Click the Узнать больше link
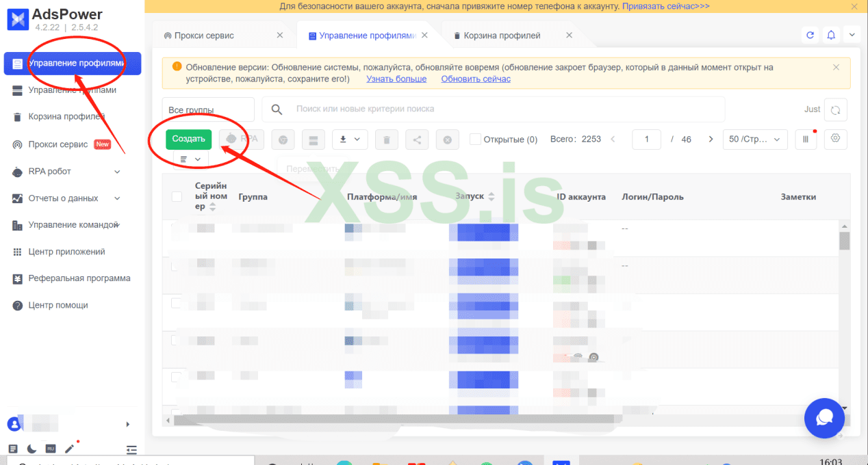 (396, 79)
